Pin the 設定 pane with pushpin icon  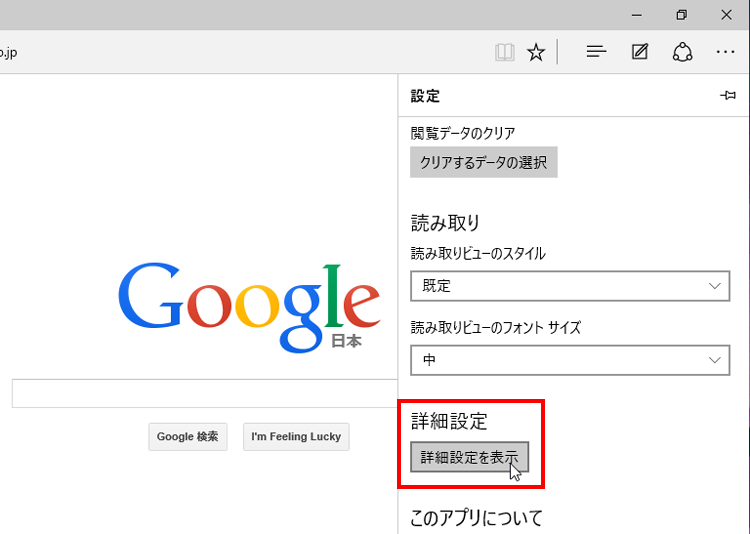click(x=728, y=96)
